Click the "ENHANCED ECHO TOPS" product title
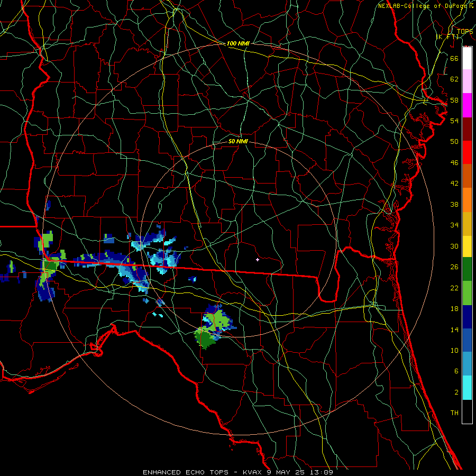The image size is (476, 476). click(x=186, y=472)
